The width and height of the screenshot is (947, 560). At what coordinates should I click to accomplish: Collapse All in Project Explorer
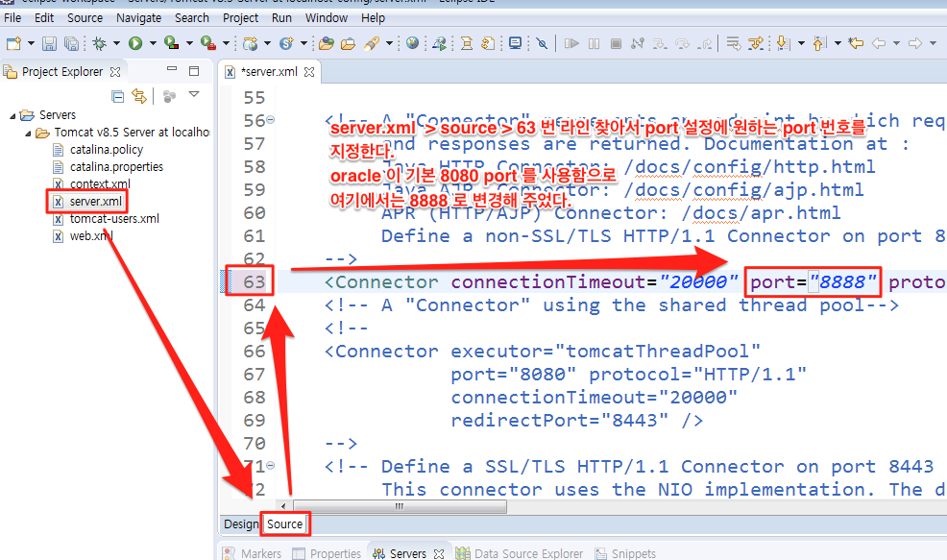coord(118,96)
